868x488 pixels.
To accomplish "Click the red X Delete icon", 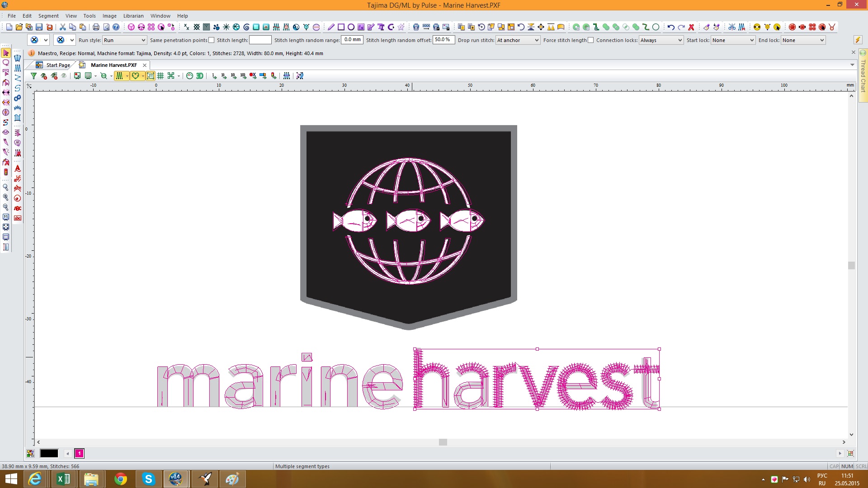I will tap(691, 27).
